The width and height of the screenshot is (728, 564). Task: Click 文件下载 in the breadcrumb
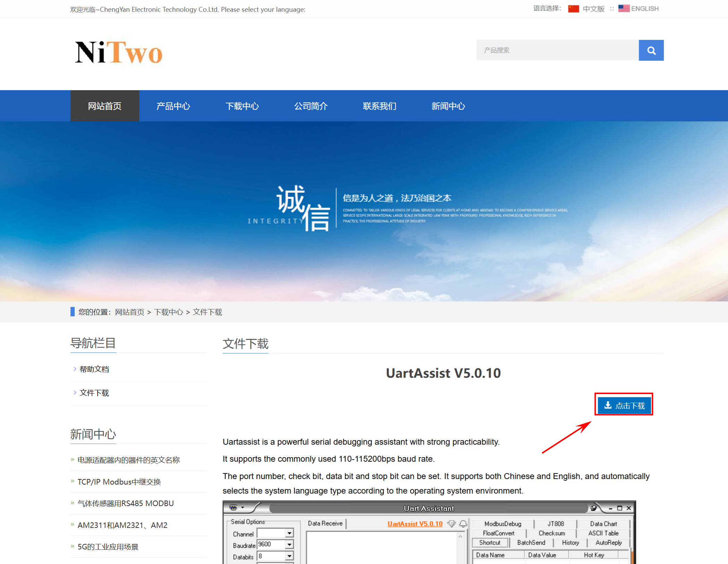(207, 312)
